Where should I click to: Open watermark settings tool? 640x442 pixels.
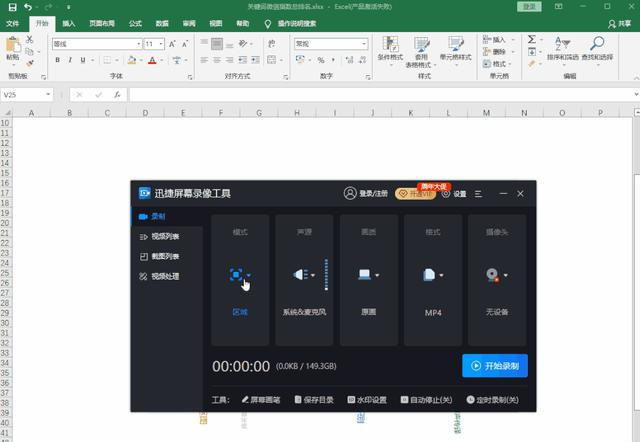pyautogui.click(x=367, y=400)
